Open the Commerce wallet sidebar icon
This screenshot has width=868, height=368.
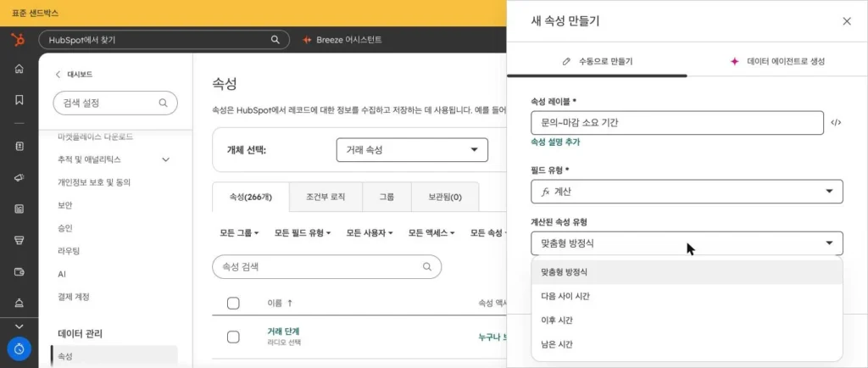19,271
